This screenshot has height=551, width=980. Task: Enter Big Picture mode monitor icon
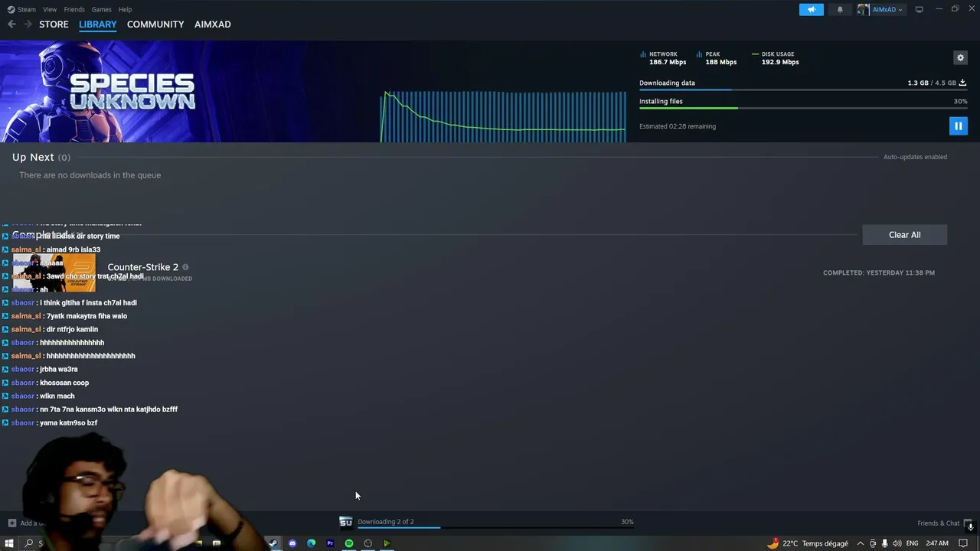pyautogui.click(x=919, y=9)
